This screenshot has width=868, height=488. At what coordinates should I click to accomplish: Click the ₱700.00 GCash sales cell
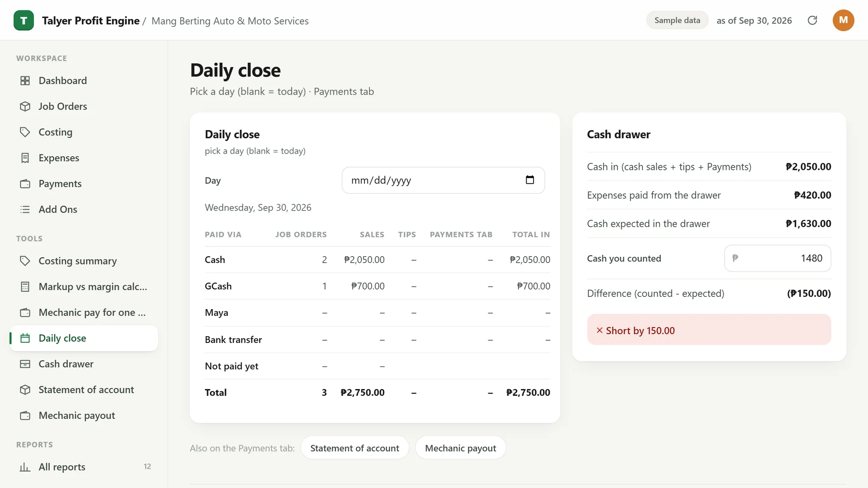click(x=368, y=286)
